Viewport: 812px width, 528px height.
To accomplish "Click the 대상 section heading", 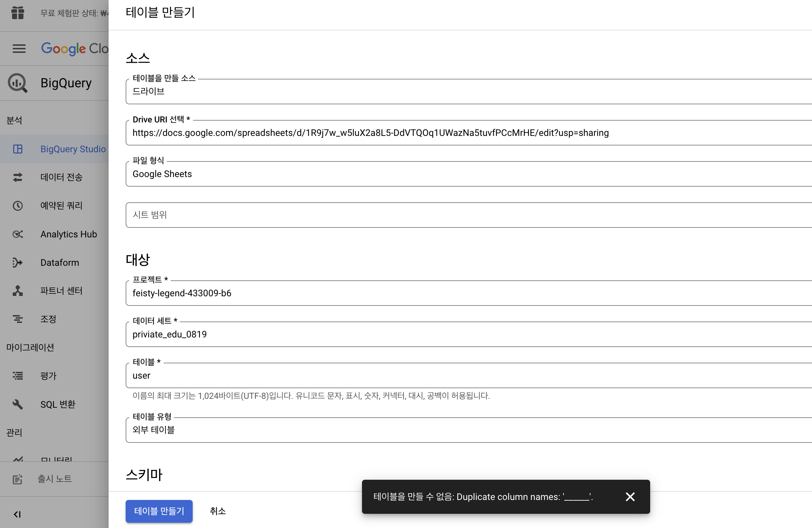I will [x=138, y=260].
